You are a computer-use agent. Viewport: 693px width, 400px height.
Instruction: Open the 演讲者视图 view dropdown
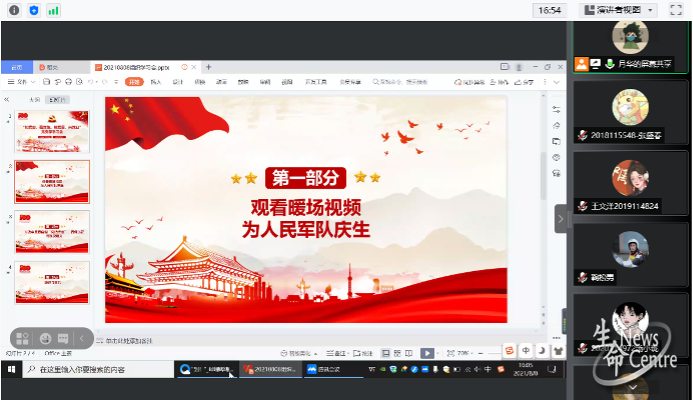[x=621, y=10]
